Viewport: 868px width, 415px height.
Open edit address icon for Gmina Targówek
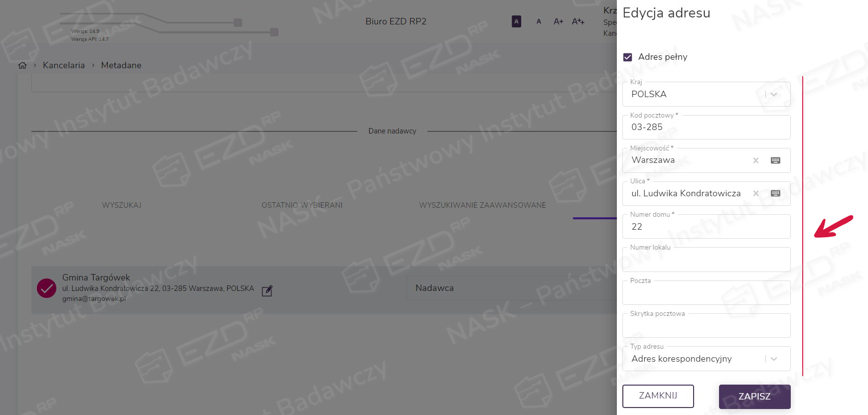point(267,290)
